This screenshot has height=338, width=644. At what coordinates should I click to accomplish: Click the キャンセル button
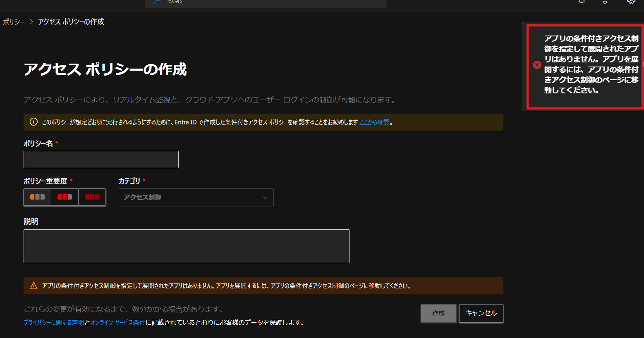click(x=481, y=313)
